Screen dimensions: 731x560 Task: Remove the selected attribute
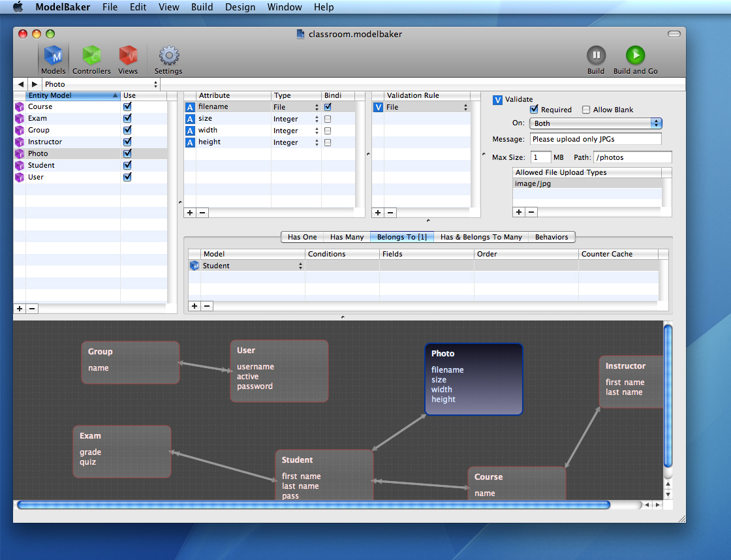pyautogui.click(x=202, y=213)
